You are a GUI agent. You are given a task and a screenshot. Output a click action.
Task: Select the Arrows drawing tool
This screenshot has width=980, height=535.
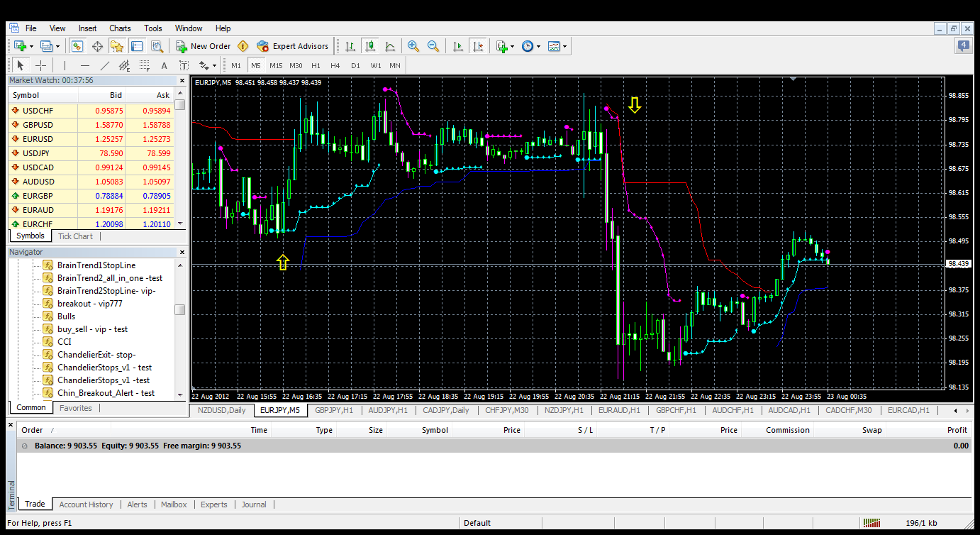pos(204,65)
